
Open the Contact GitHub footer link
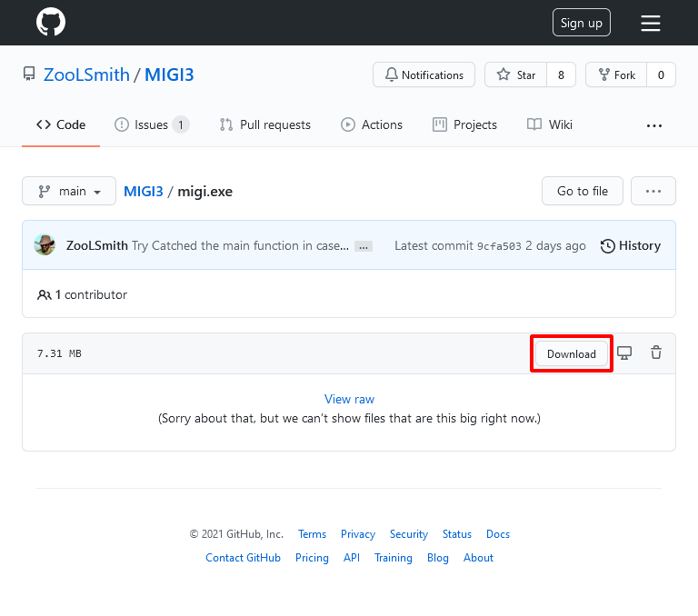pyautogui.click(x=243, y=558)
